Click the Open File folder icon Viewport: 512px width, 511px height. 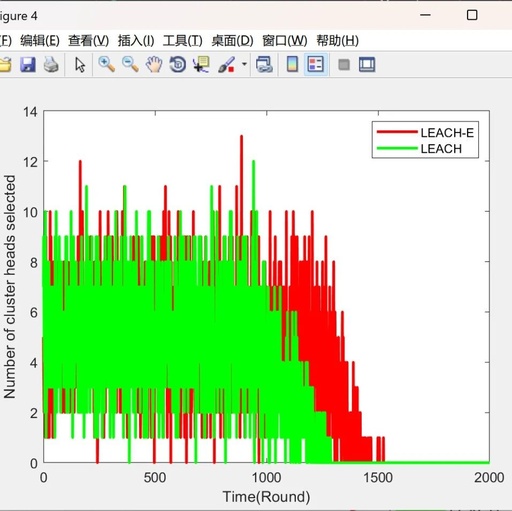[x=5, y=64]
